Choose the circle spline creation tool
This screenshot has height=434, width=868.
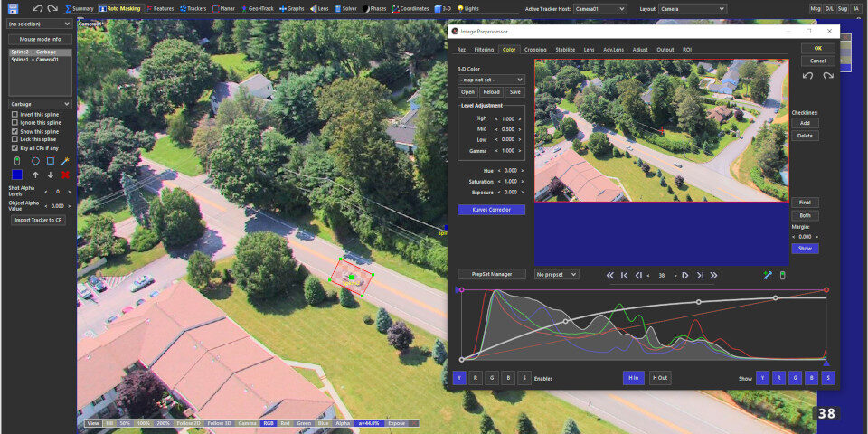[x=35, y=160]
